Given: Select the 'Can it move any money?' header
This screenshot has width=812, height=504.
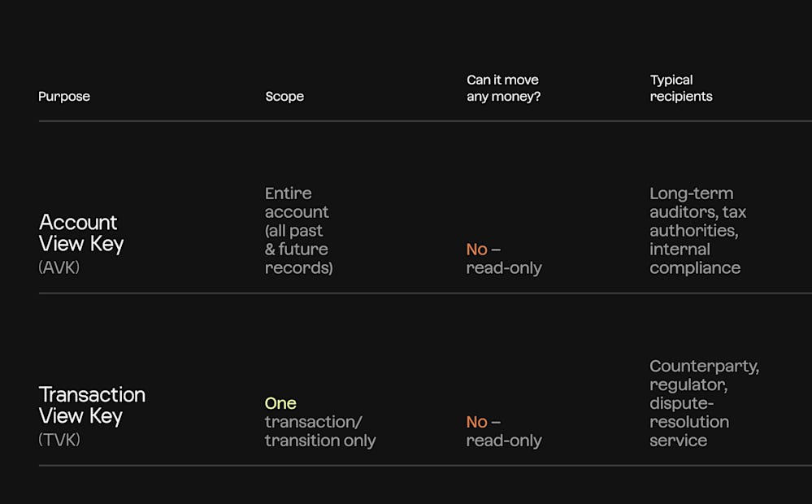Looking at the screenshot, I should tap(503, 88).
